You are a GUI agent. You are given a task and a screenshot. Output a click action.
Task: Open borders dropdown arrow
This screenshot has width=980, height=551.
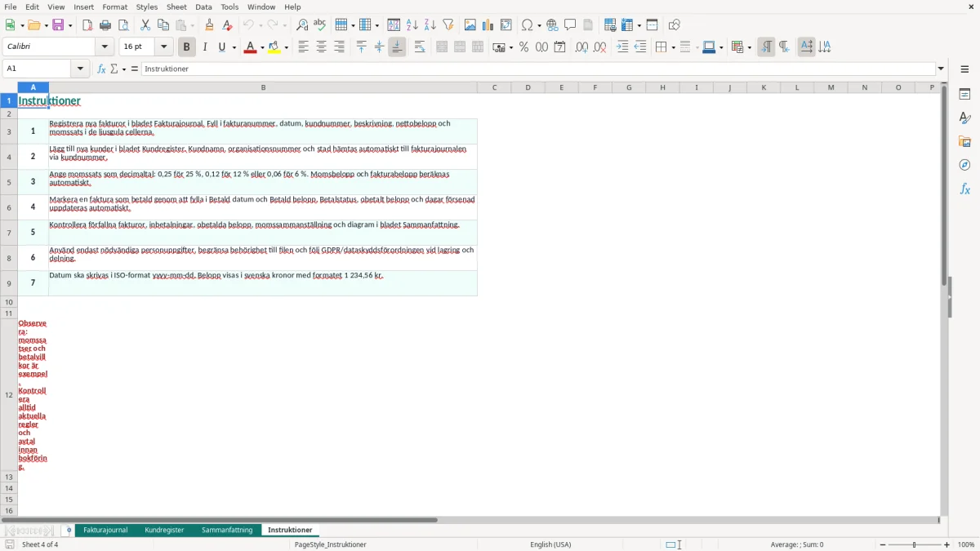click(x=672, y=47)
